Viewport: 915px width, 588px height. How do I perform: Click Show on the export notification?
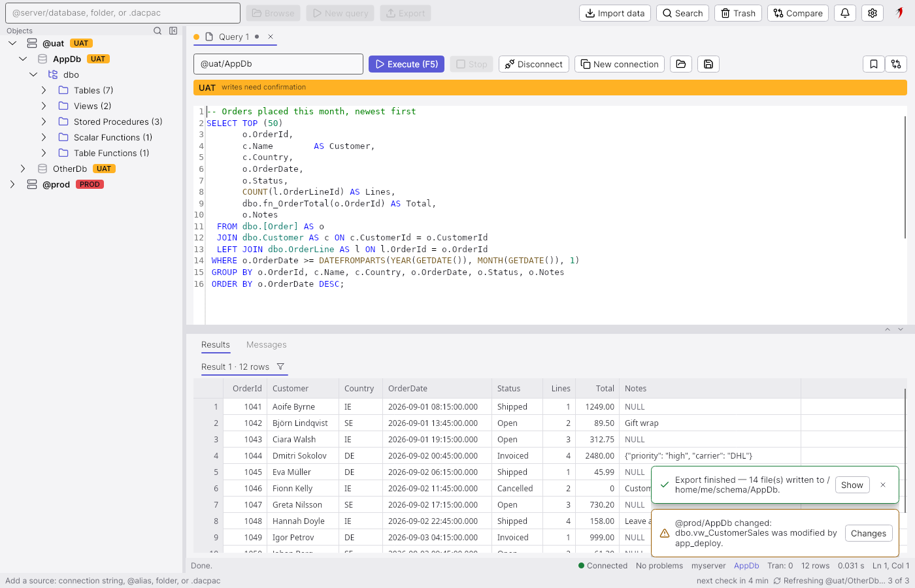852,485
